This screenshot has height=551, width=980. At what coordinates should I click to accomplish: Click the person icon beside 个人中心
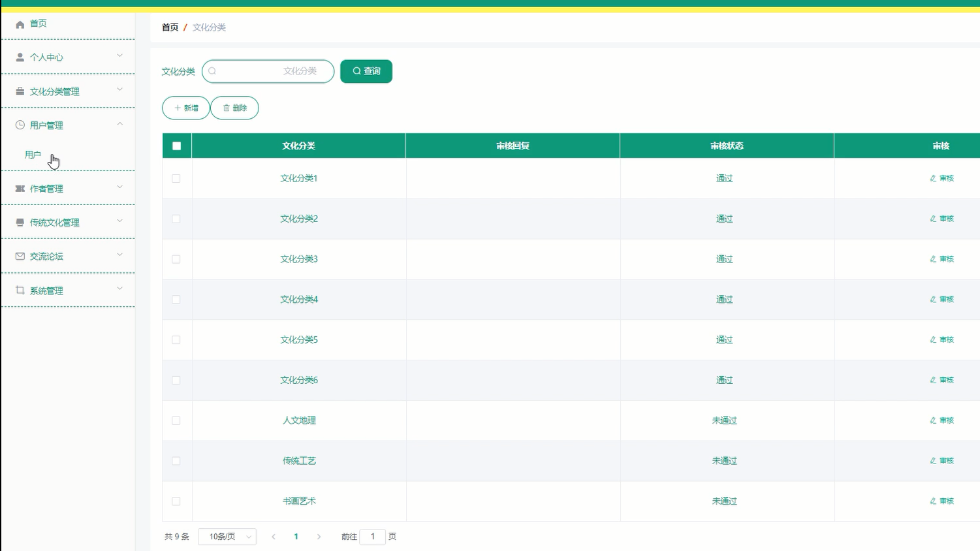pyautogui.click(x=20, y=57)
